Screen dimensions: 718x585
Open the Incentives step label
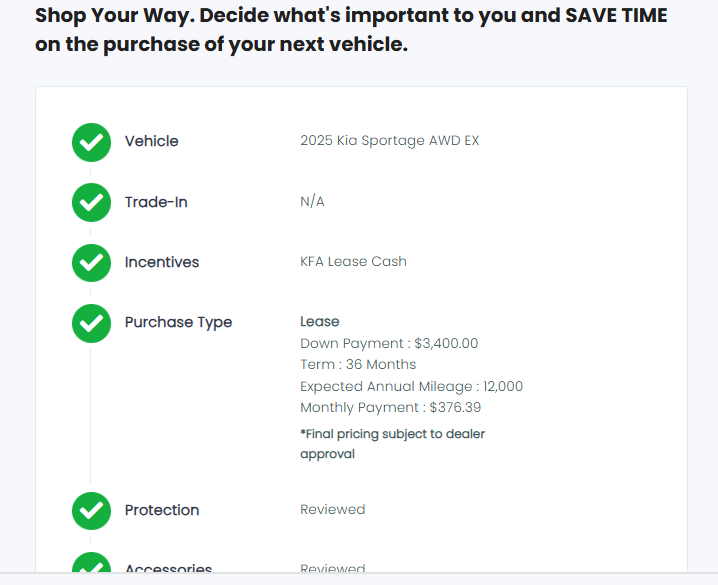(162, 262)
